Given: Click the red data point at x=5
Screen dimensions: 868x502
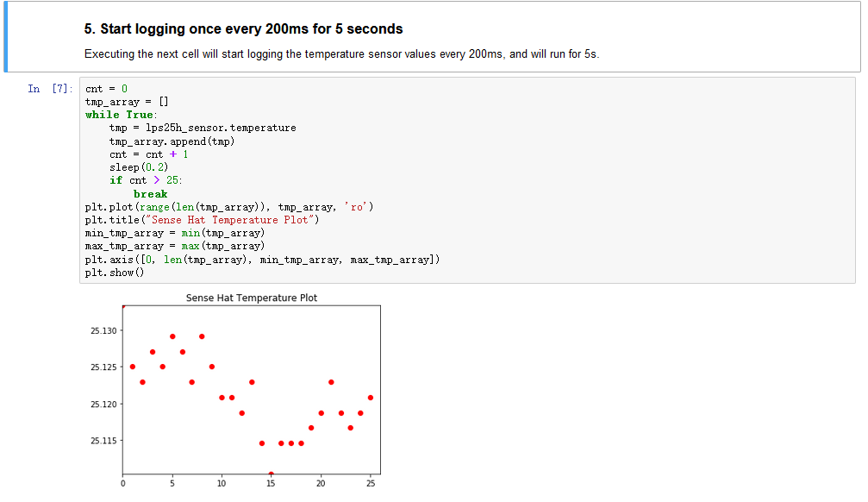Looking at the screenshot, I should (x=172, y=336).
